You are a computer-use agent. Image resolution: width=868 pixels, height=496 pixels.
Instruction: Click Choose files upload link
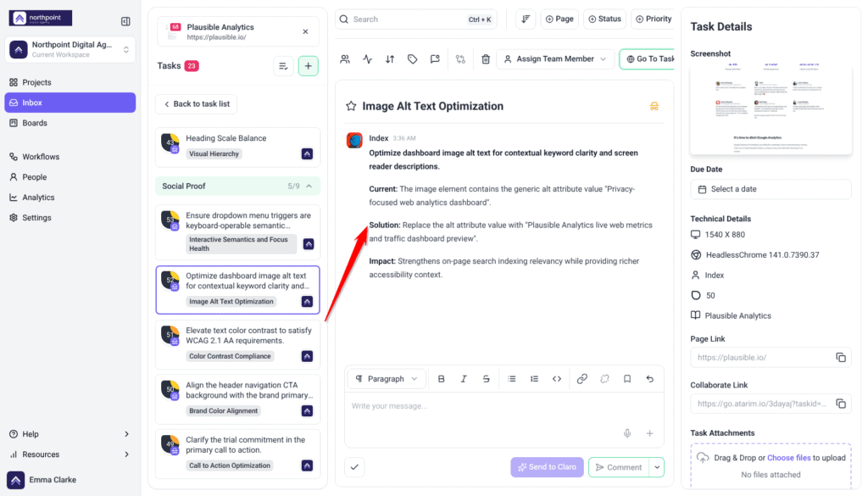coord(789,458)
